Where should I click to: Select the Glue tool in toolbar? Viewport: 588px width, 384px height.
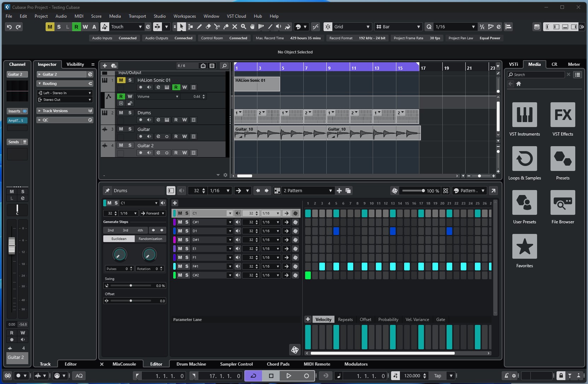click(x=226, y=27)
